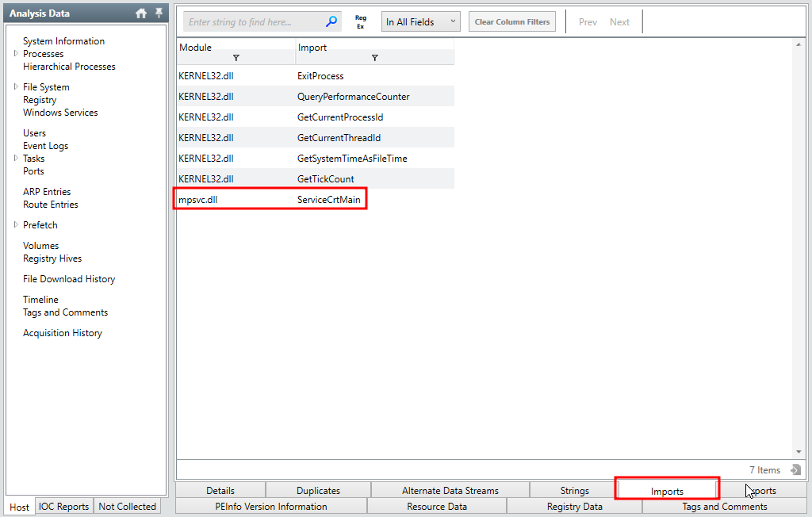Image resolution: width=812 pixels, height=517 pixels.
Task: Click in the search string input field
Action: (254, 22)
